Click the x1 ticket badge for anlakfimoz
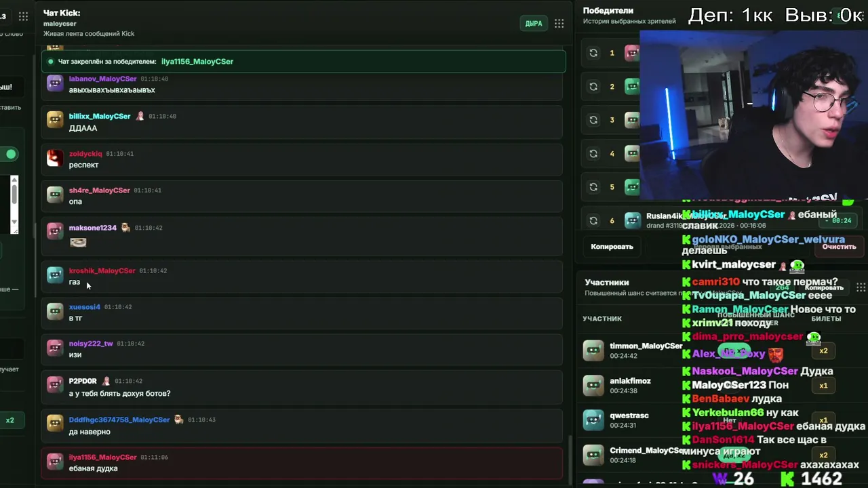 (823, 386)
